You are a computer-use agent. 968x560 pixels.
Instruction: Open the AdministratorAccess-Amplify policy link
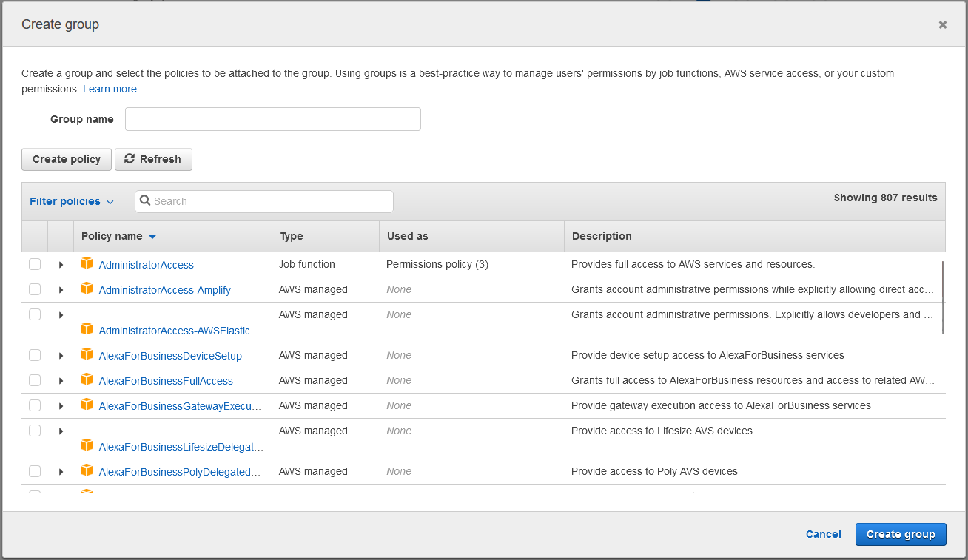(165, 290)
